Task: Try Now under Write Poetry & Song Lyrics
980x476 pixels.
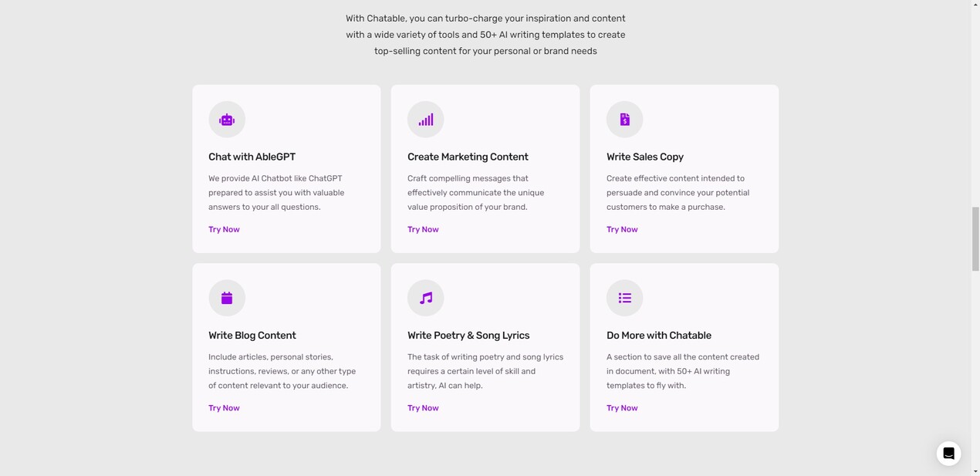Action: (423, 408)
